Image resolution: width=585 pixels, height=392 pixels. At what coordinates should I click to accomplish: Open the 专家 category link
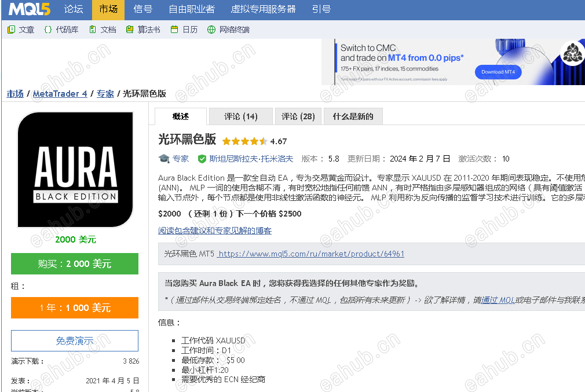coord(181,159)
